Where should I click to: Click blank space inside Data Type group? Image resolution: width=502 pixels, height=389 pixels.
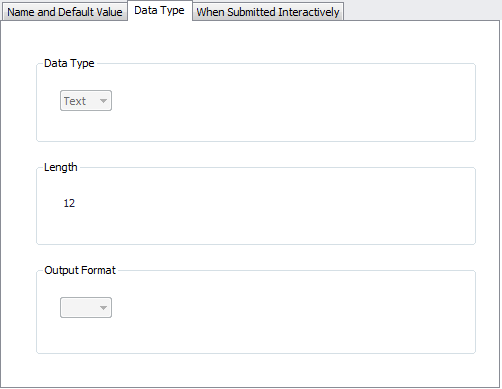(x=293, y=103)
